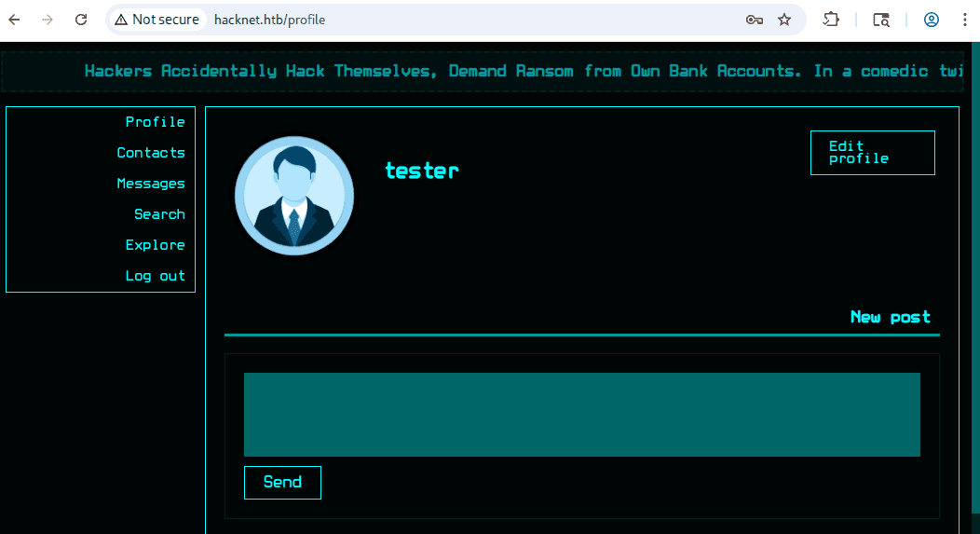Click the tester profile avatar picture
Image resolution: width=980 pixels, height=534 pixels.
(x=294, y=197)
